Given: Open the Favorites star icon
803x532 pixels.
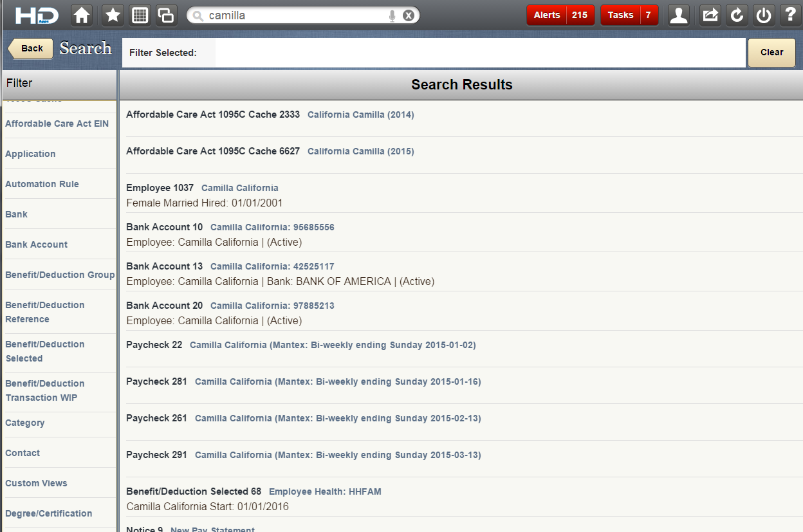Looking at the screenshot, I should pos(113,15).
